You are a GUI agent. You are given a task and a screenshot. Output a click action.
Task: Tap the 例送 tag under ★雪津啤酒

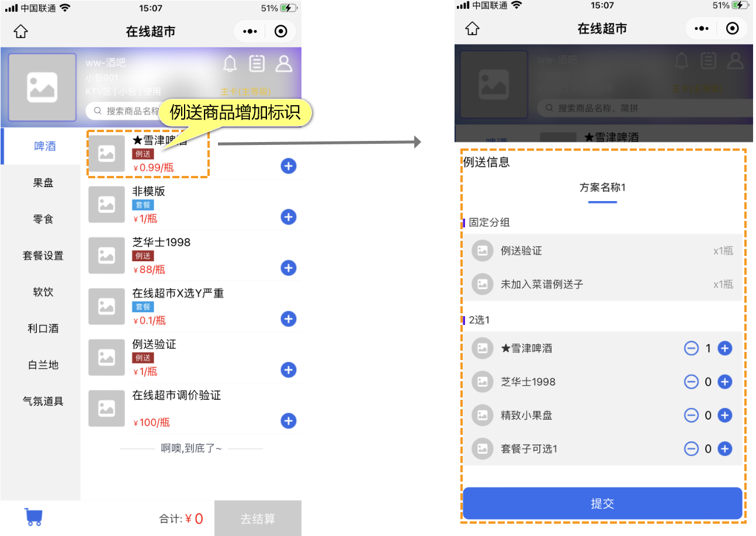coord(143,154)
